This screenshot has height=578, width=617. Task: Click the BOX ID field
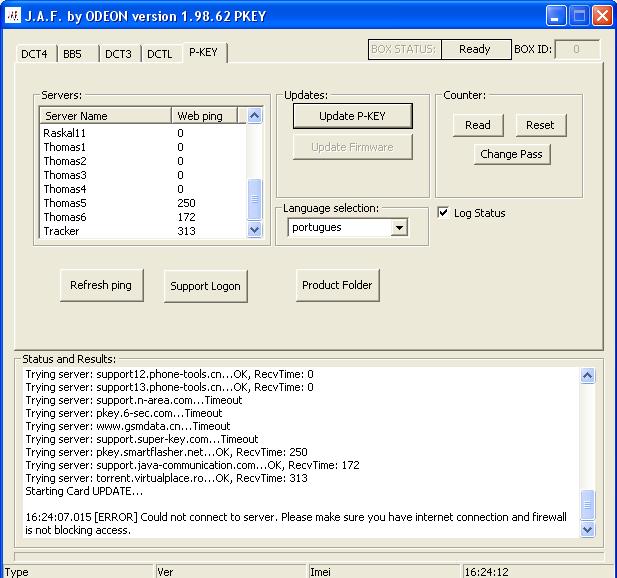click(577, 49)
